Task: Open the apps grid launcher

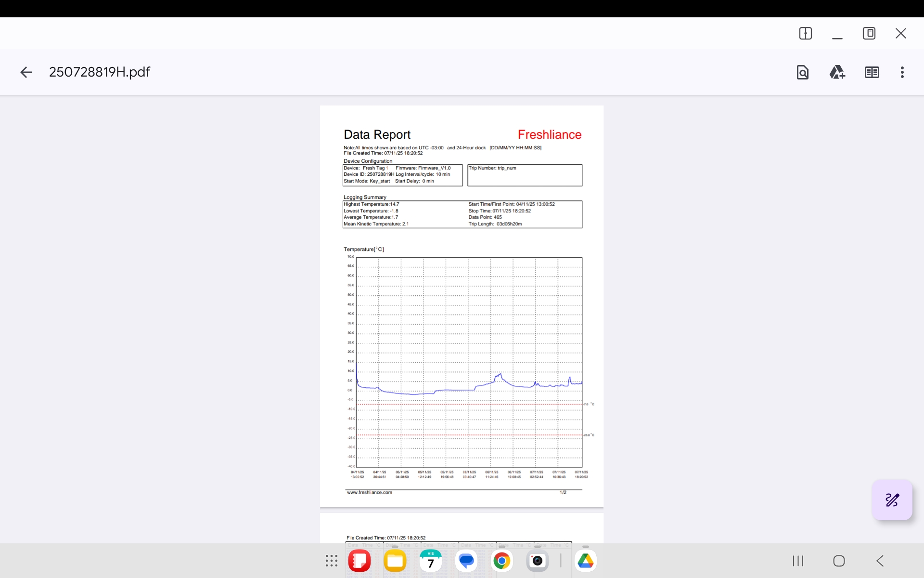Action: tap(331, 561)
